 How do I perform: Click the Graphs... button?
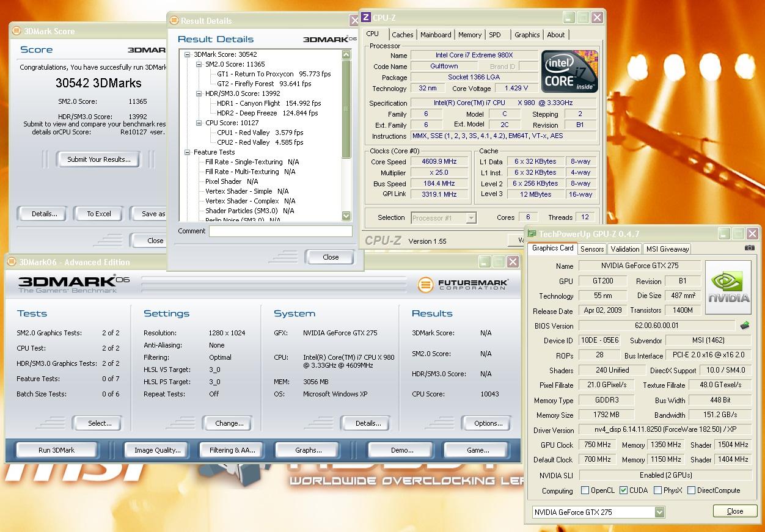(x=308, y=450)
